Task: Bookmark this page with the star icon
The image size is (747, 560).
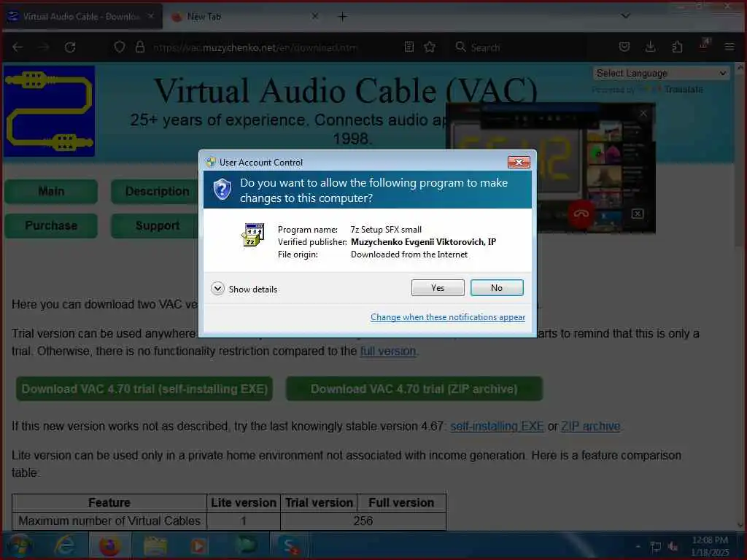Action: 430,47
